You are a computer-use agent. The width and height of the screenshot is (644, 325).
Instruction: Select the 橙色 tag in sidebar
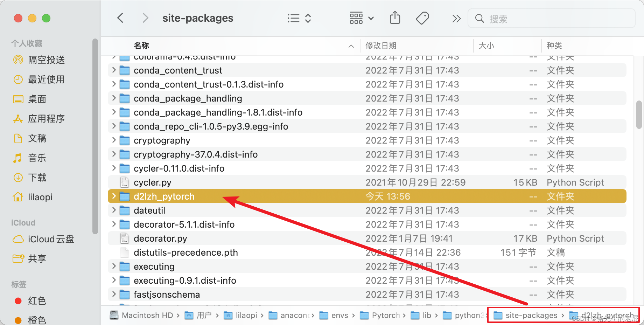pyautogui.click(x=30, y=320)
